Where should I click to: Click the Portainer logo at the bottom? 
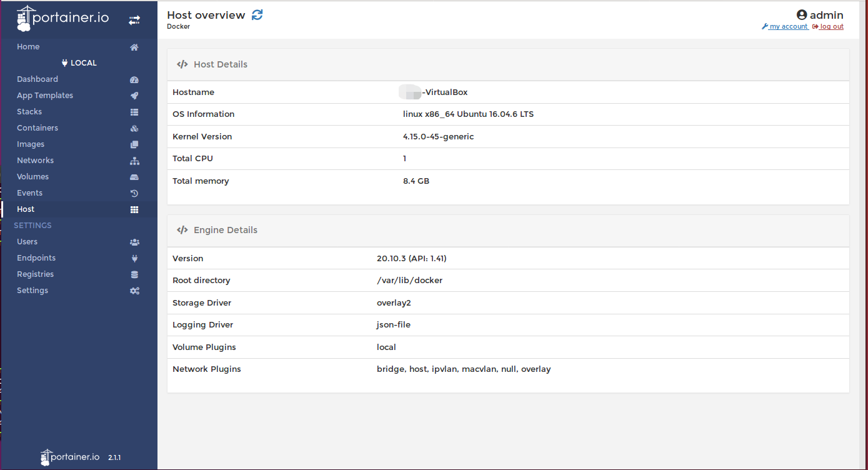[69, 457]
